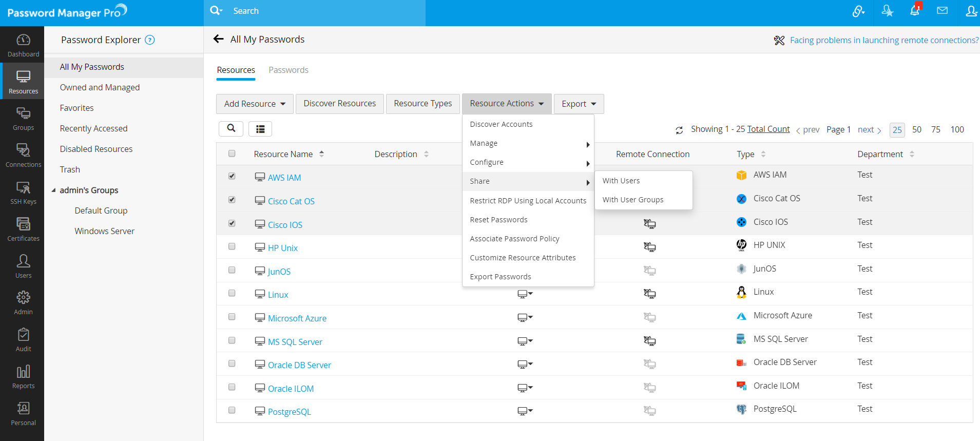The width and height of the screenshot is (980, 441).
Task: Uncheck the AWS IAM resource checkbox
Action: click(x=232, y=176)
